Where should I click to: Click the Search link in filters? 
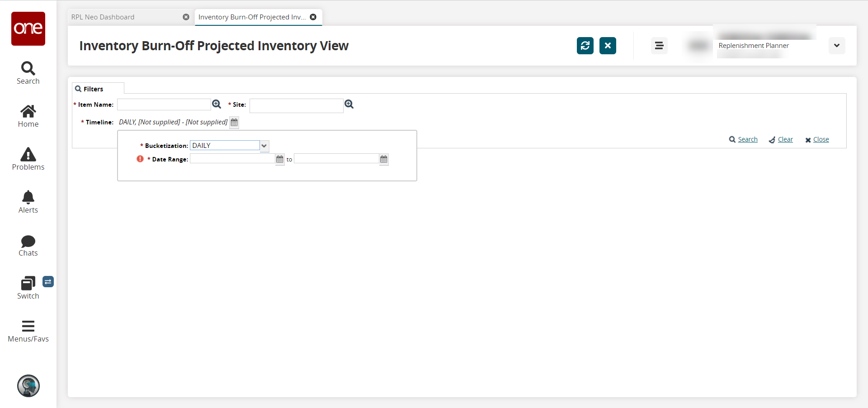tap(747, 139)
